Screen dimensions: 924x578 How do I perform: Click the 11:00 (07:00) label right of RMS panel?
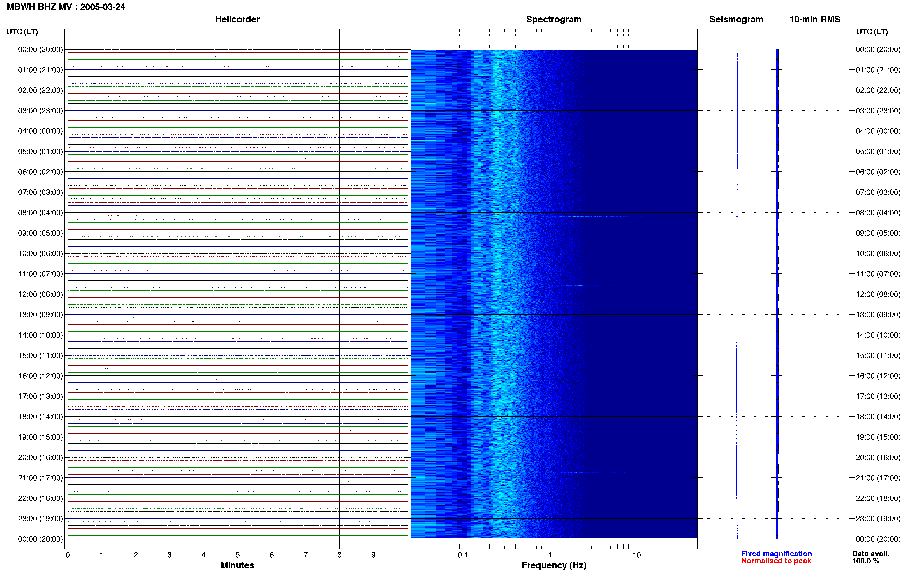[x=878, y=274]
